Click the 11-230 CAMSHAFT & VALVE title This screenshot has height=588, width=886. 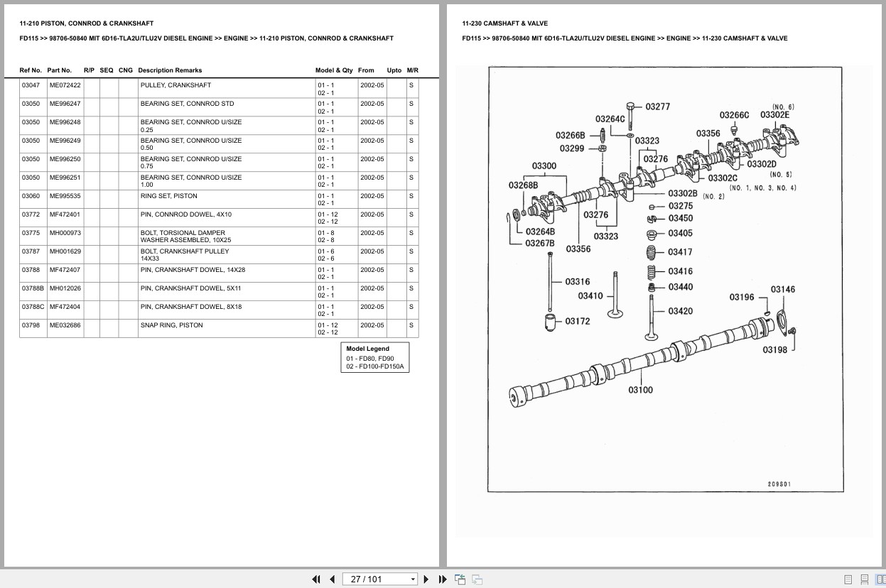[x=504, y=23]
